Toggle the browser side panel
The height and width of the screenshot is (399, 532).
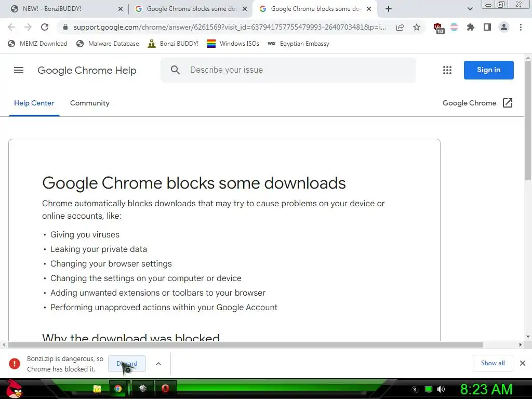coord(487,27)
